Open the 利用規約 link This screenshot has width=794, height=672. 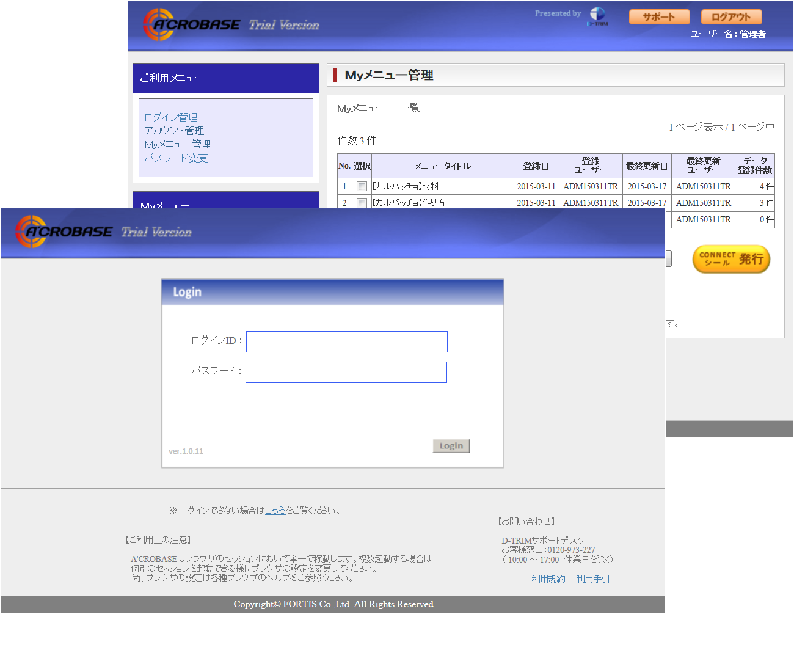pos(548,579)
